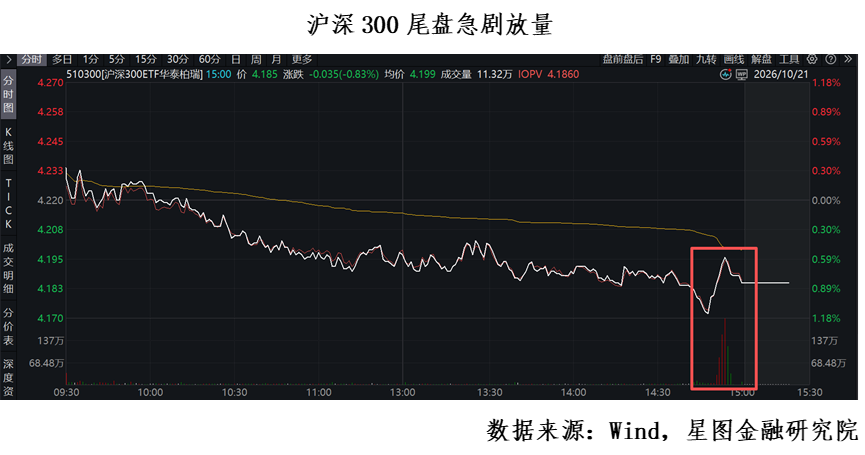This screenshot has width=865, height=455.
Task: Click the WP monitor screen icon
Action: pos(742,74)
